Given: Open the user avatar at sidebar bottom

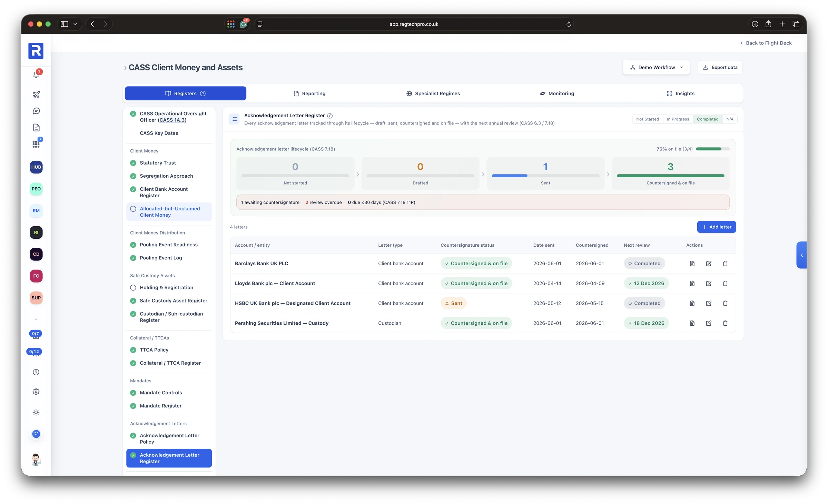Looking at the screenshot, I should pyautogui.click(x=36, y=460).
